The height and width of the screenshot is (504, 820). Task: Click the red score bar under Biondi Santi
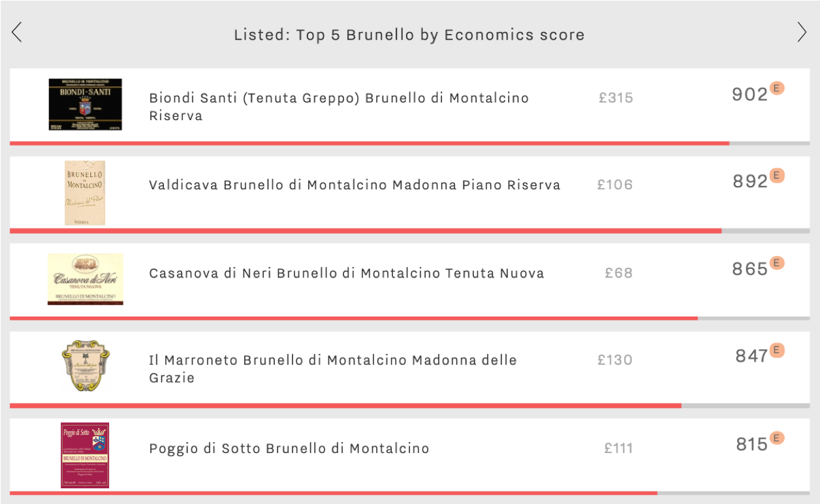(370, 143)
